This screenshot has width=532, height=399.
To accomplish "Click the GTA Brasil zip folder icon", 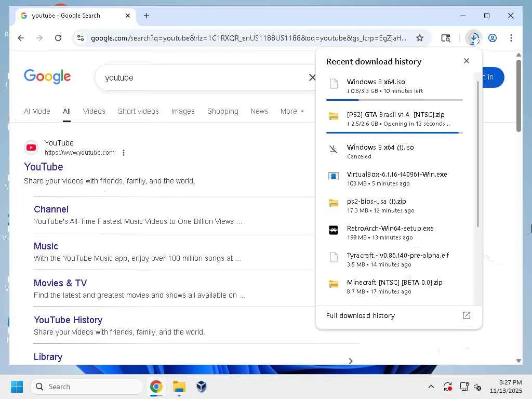I will (x=334, y=116).
